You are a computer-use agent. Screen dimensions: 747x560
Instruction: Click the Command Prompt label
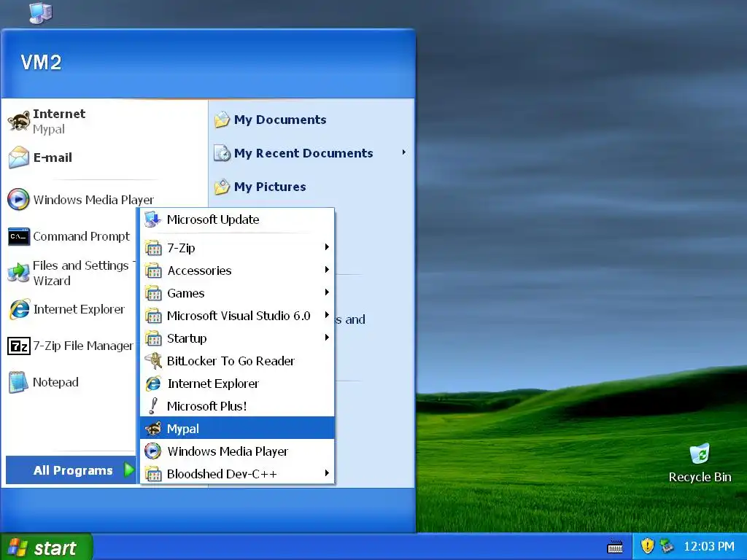[x=82, y=236]
